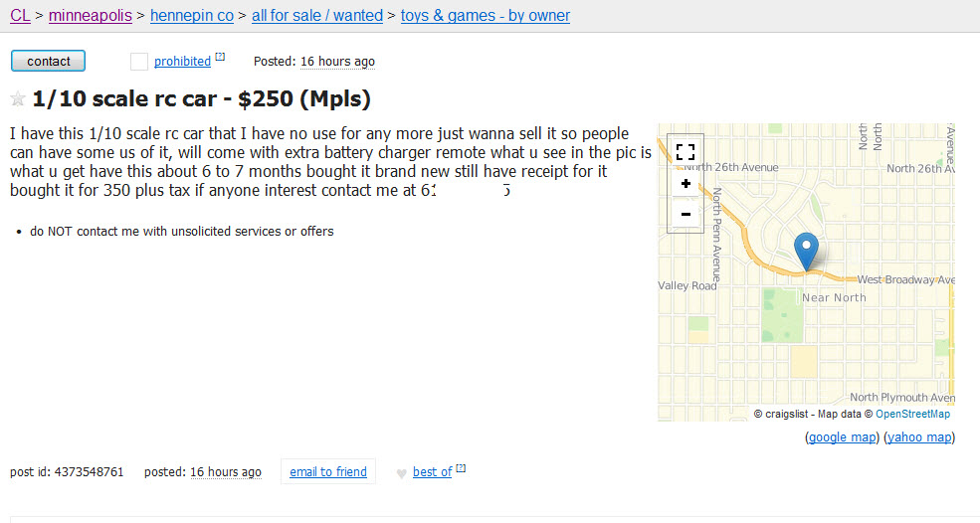Click the heart icon beside best of

tap(401, 473)
